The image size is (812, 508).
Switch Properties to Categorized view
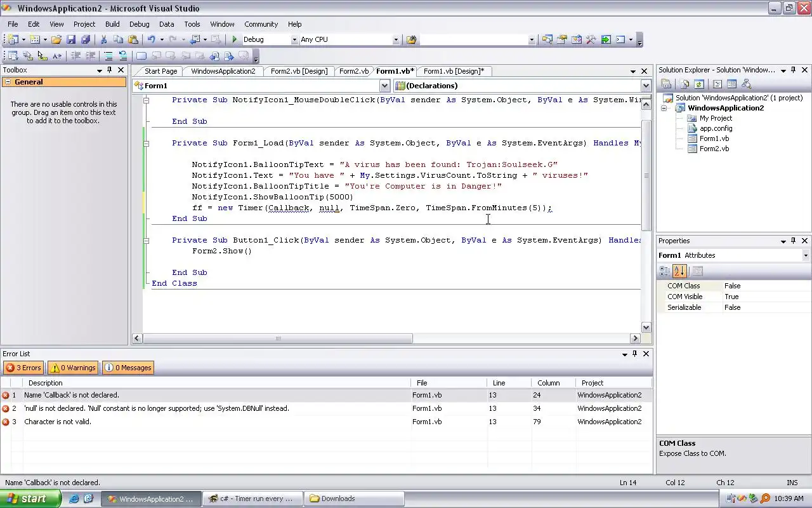point(665,271)
